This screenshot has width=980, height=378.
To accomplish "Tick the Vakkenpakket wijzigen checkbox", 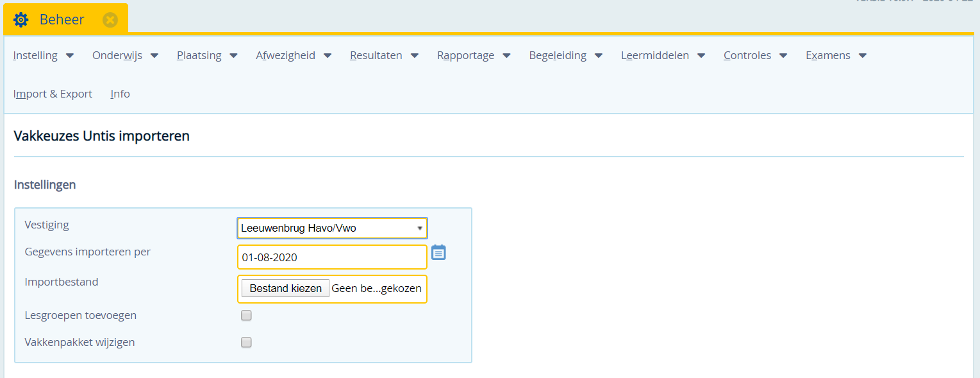I will 246,343.
